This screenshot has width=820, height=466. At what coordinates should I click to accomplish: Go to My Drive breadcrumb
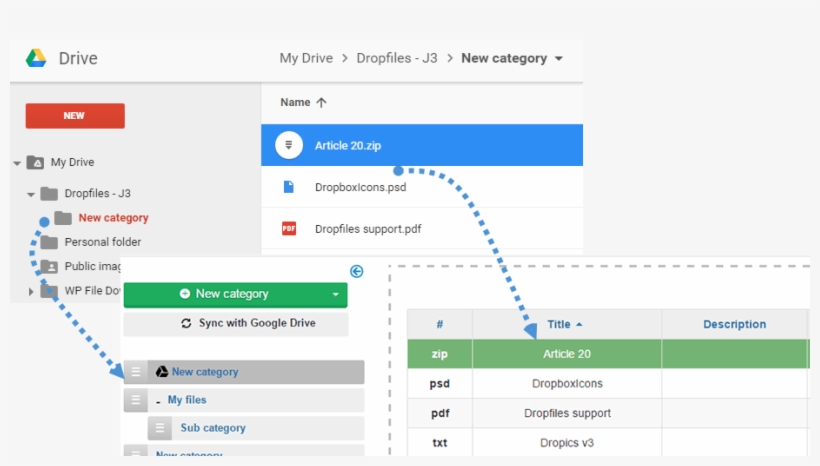pyautogui.click(x=306, y=58)
